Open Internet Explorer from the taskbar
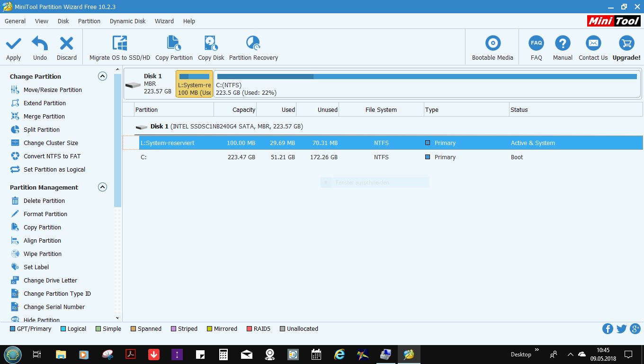This screenshot has height=364, width=644. 339,354
